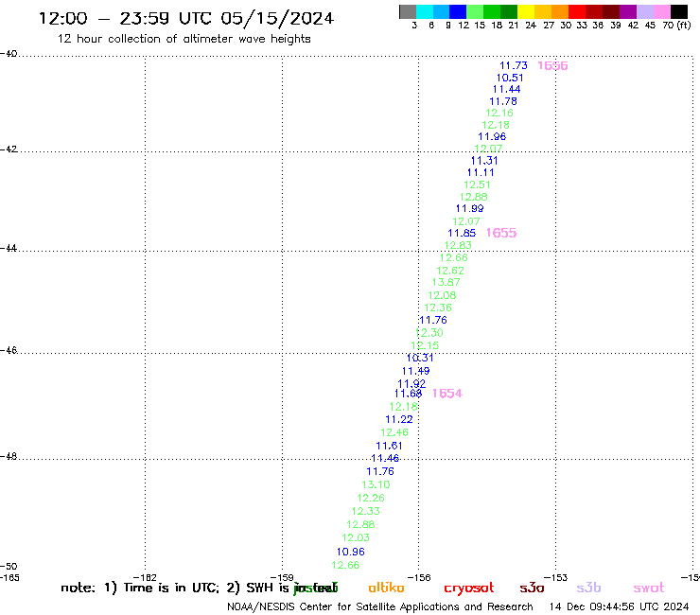Select the yellow legend swatch near 24
The width and height of the screenshot is (700, 615).
click(526, 11)
